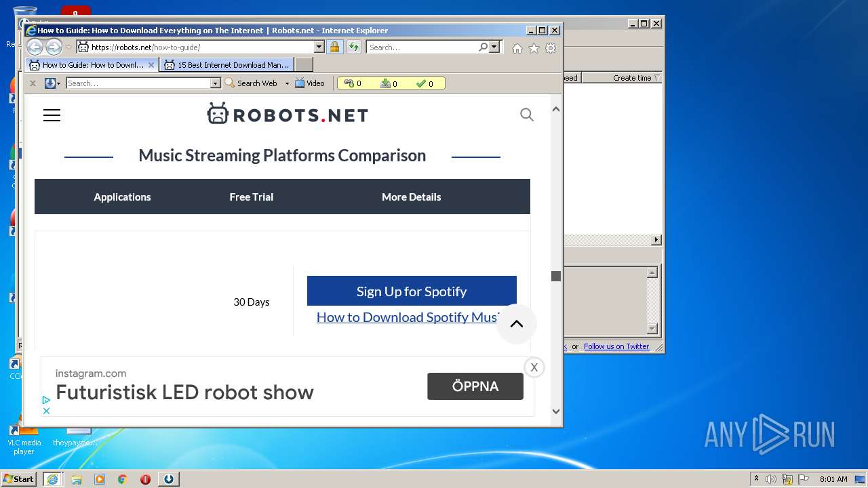Open the How to Download Spotify Music link

pyautogui.click(x=407, y=317)
